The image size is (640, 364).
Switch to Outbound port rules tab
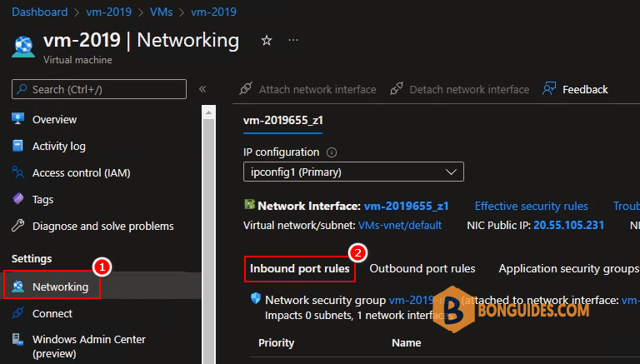tap(422, 268)
